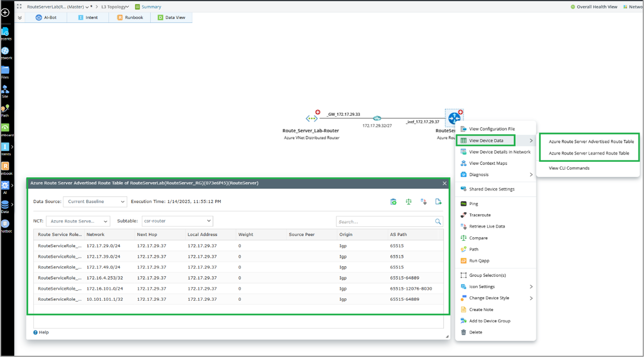Click the compare scales icon in route table toolbar
Viewport: 644px width, 357px height.
(408, 202)
